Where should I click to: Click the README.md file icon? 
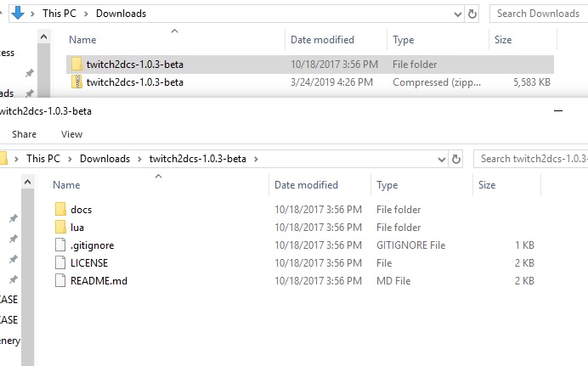(60, 280)
